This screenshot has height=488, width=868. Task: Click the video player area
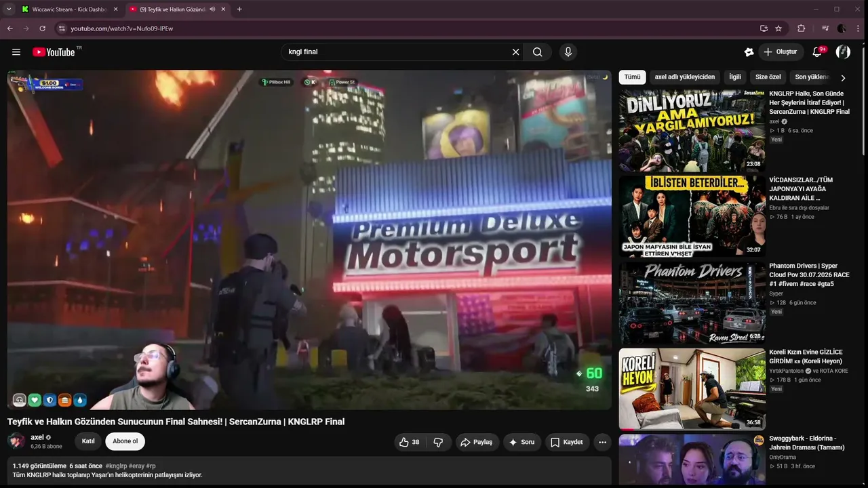(x=309, y=240)
